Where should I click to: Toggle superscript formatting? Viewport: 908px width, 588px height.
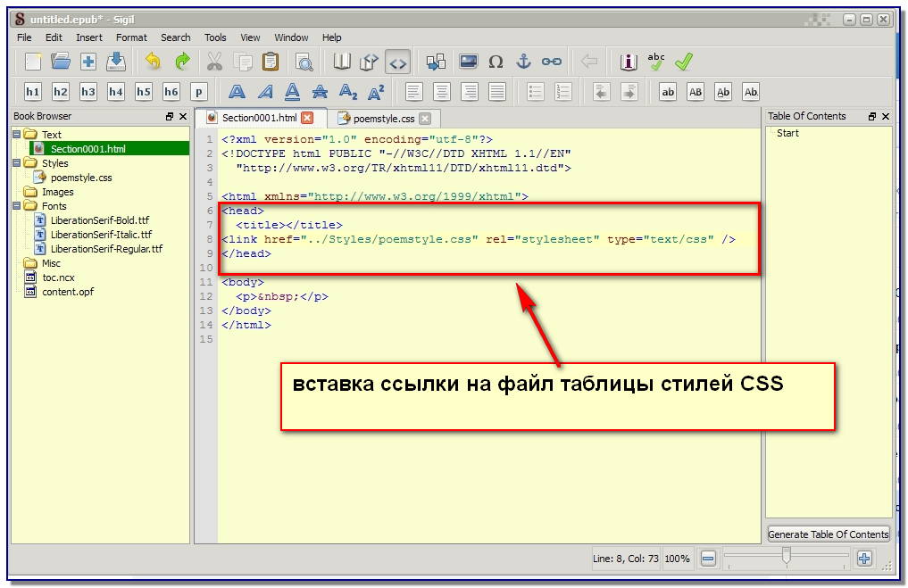376,91
